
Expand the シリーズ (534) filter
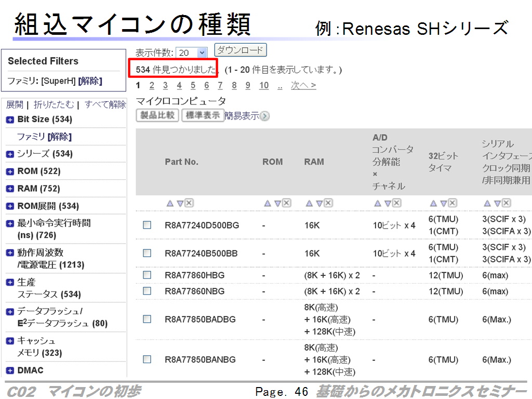click(x=10, y=154)
